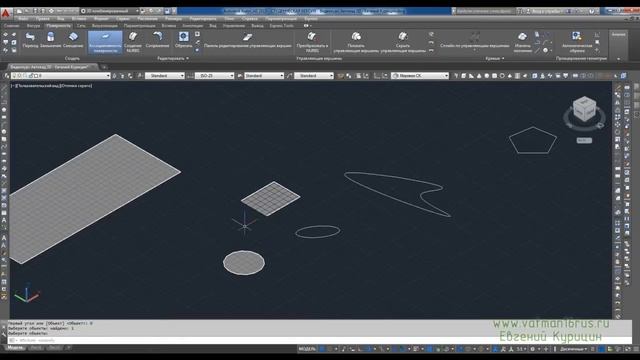Open the ISO-25 dimension style dropdown

[x=215, y=76]
